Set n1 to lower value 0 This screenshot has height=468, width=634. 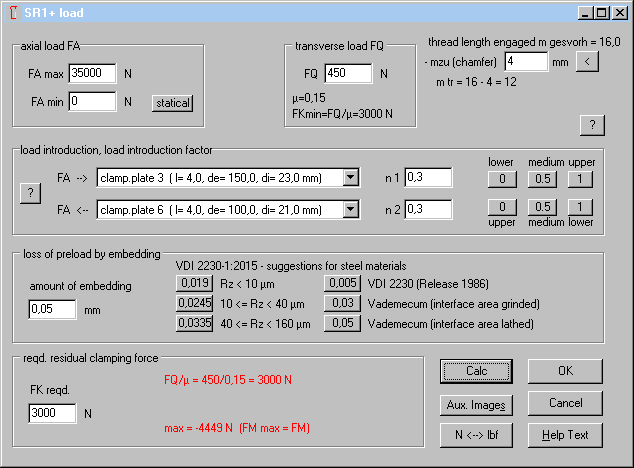tap(500, 179)
